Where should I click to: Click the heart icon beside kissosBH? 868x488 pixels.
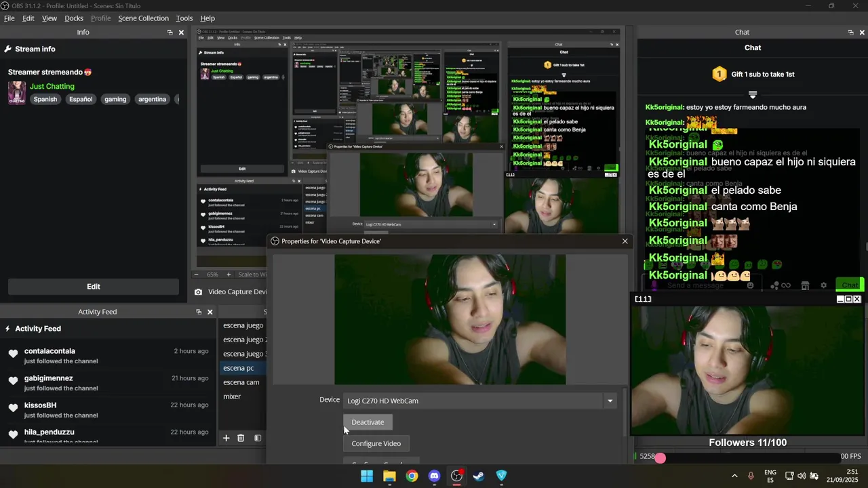(13, 407)
